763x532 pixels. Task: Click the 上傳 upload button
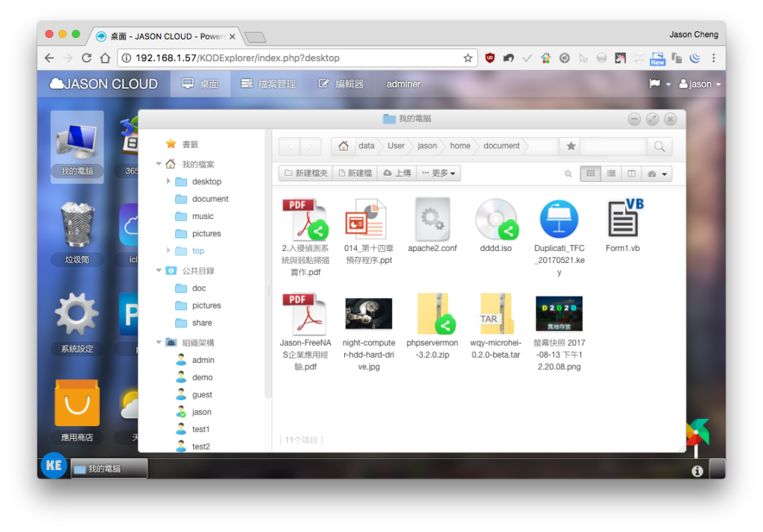[397, 174]
